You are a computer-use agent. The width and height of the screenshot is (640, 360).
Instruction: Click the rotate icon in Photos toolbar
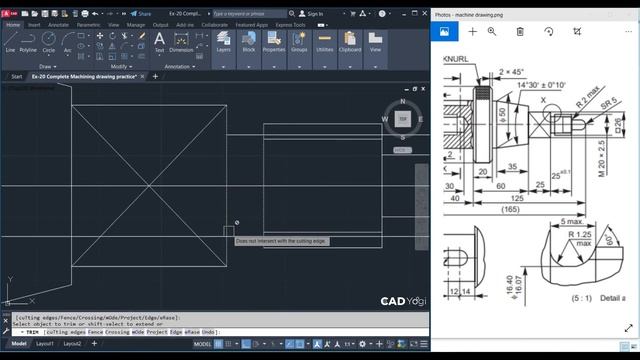coord(549,31)
